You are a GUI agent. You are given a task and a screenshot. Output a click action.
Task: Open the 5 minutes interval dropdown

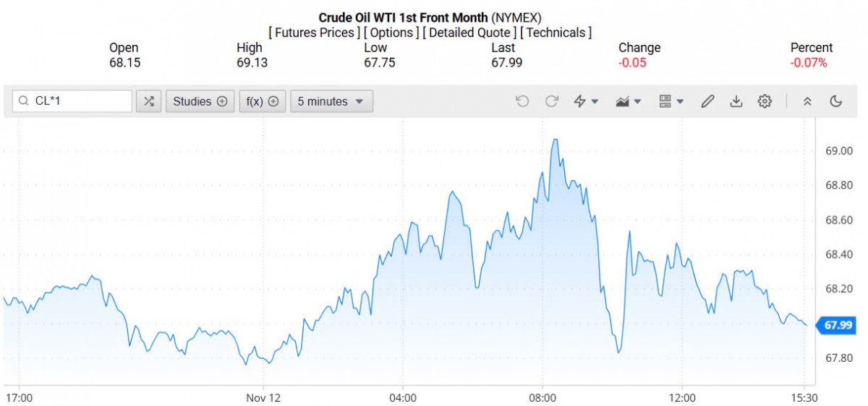(331, 101)
